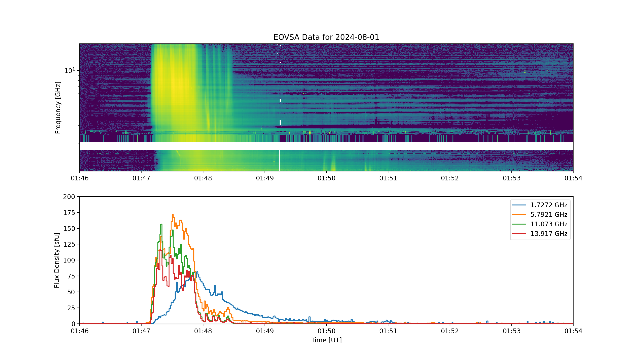This screenshot has height=364, width=637.
Task: Click the '175' flux density tick label
Action: click(x=69, y=213)
